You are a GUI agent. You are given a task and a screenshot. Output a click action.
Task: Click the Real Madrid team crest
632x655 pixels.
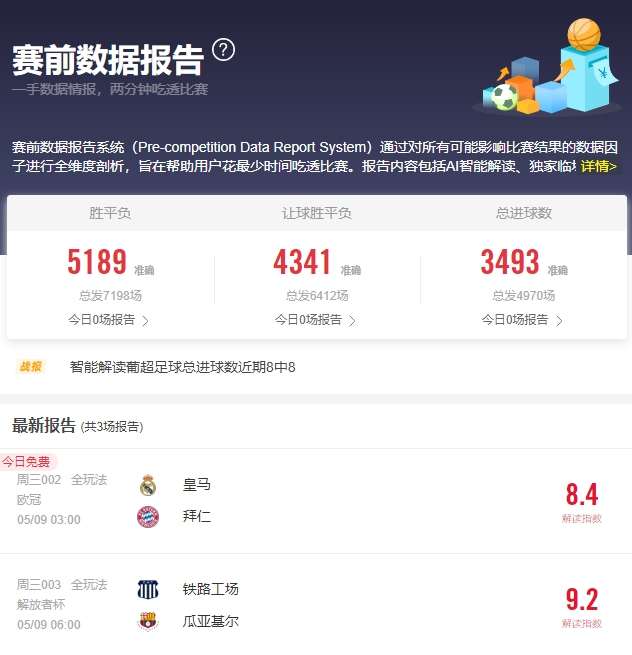pyautogui.click(x=148, y=485)
